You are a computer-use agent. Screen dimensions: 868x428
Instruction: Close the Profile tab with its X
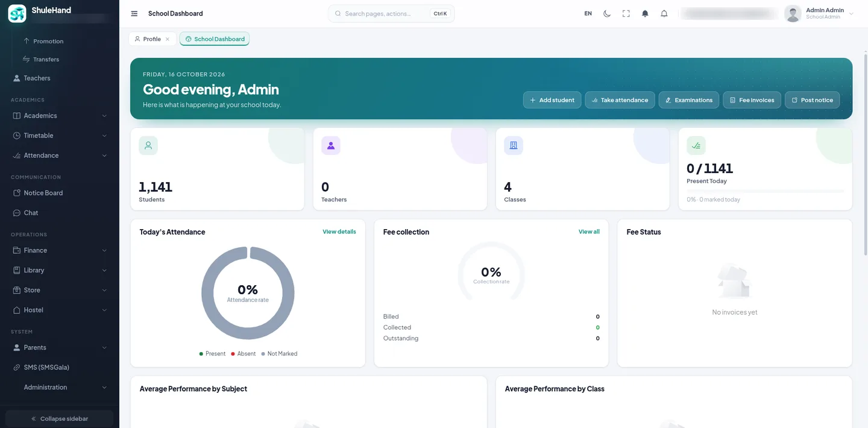click(x=168, y=39)
